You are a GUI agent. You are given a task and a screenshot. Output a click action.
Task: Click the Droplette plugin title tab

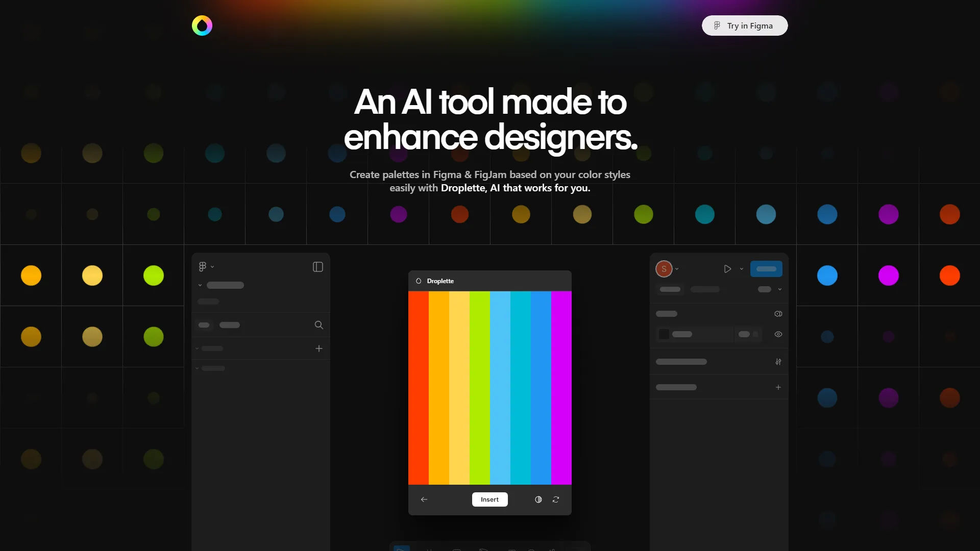point(435,281)
